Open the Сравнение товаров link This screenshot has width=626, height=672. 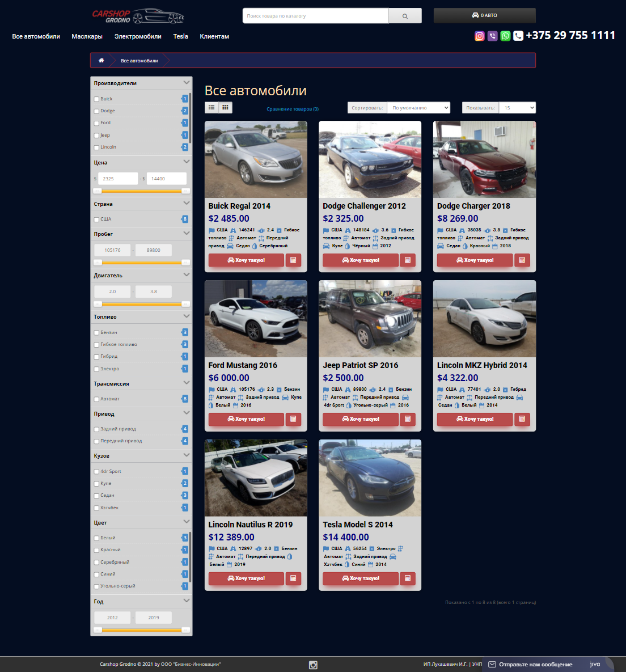[x=293, y=109]
